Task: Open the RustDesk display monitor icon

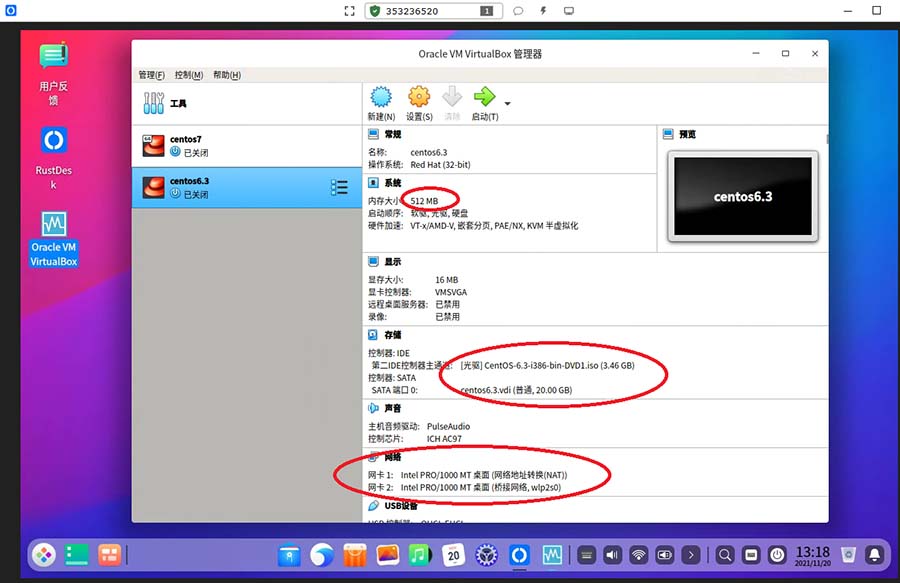Action: pyautogui.click(x=569, y=11)
